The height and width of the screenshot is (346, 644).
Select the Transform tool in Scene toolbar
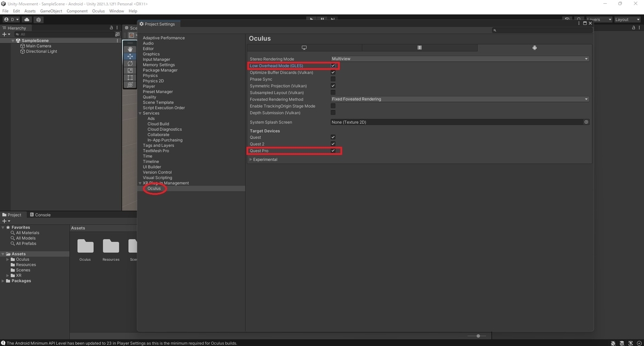[x=130, y=84]
